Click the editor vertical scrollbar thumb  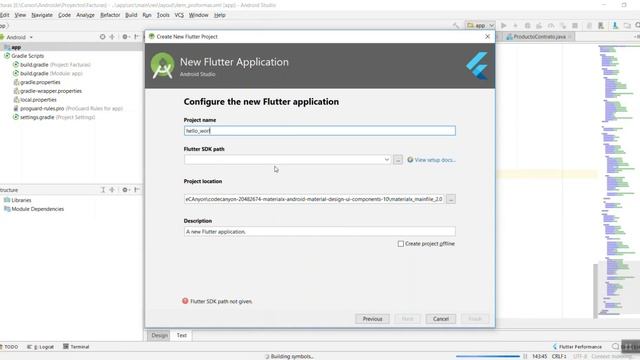coord(596,291)
